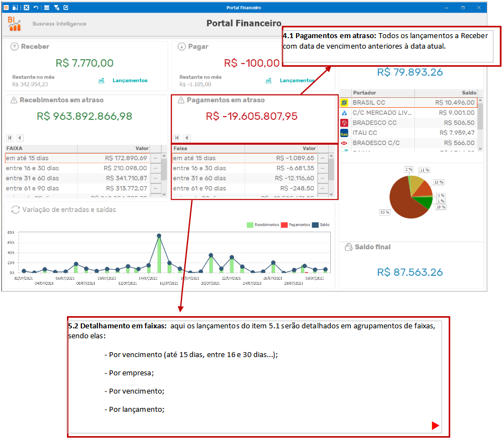
Task: Sort by Valor column in Pagamentos table
Action: click(281, 148)
